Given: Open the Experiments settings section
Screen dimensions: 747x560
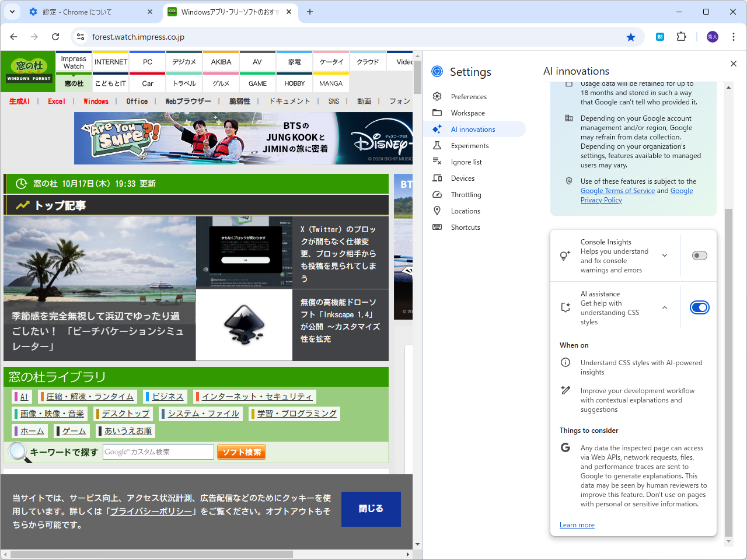Looking at the screenshot, I should click(x=472, y=145).
